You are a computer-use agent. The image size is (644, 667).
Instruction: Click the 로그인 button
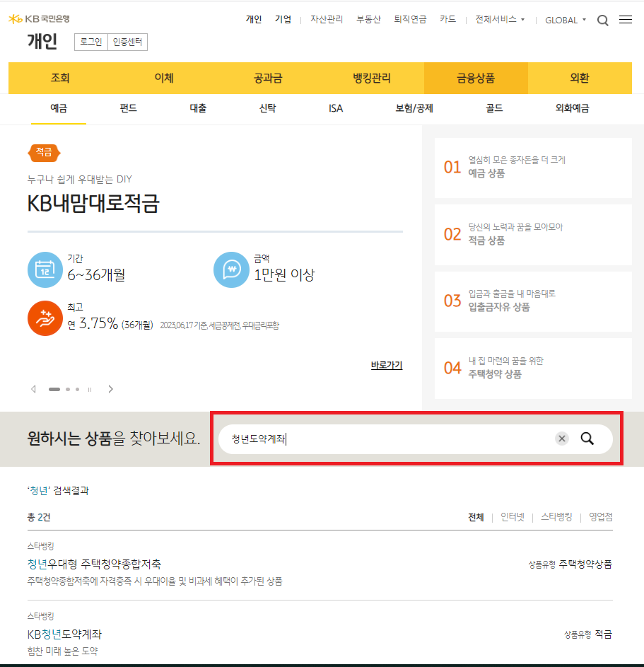pos(90,41)
